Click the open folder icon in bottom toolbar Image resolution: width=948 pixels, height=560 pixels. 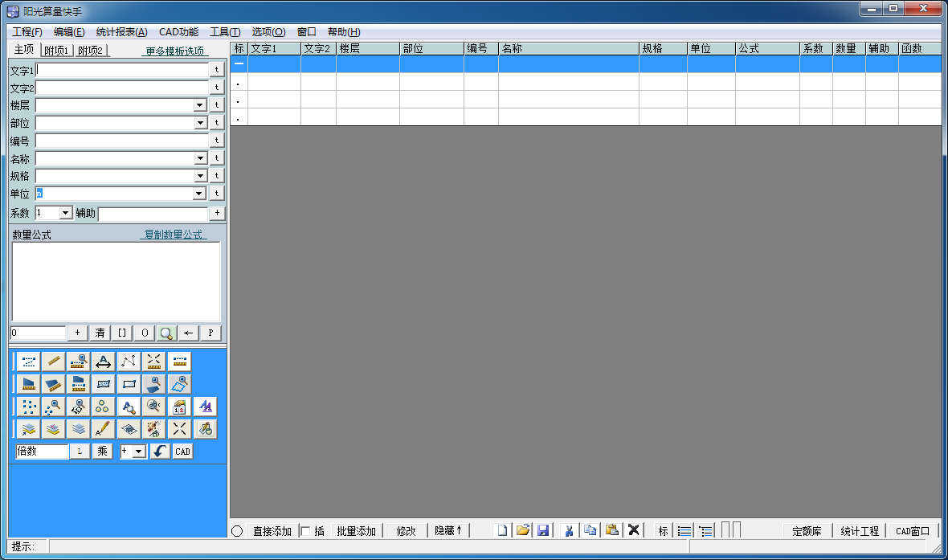(x=523, y=530)
